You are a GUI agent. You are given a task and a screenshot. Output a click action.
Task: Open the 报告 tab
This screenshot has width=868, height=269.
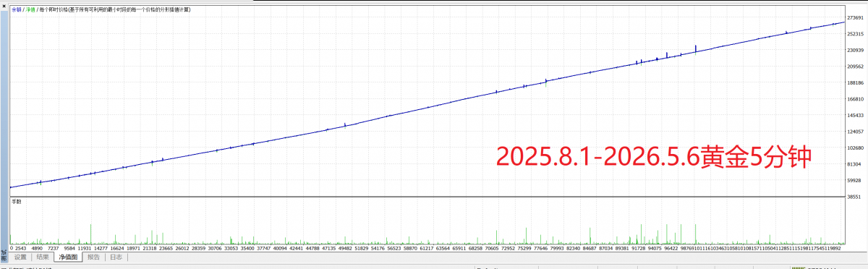93,257
